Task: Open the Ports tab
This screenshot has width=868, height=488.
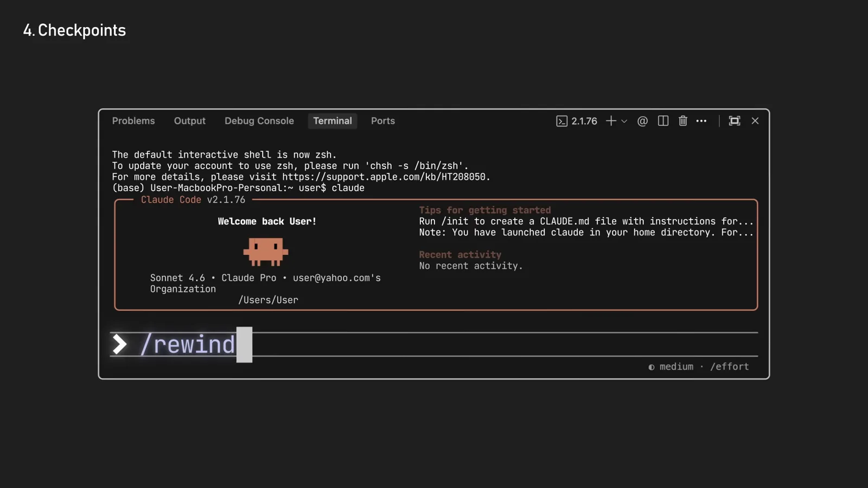Action: (383, 121)
